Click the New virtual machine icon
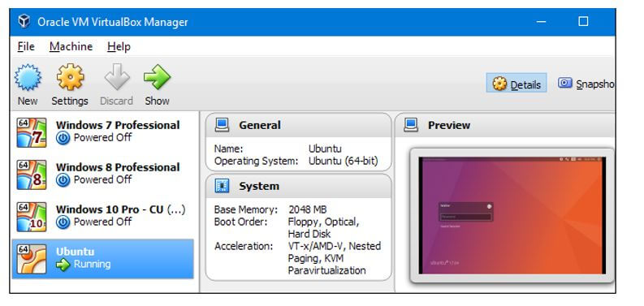Image resolution: width=644 pixels, height=306 pixels. tap(28, 77)
